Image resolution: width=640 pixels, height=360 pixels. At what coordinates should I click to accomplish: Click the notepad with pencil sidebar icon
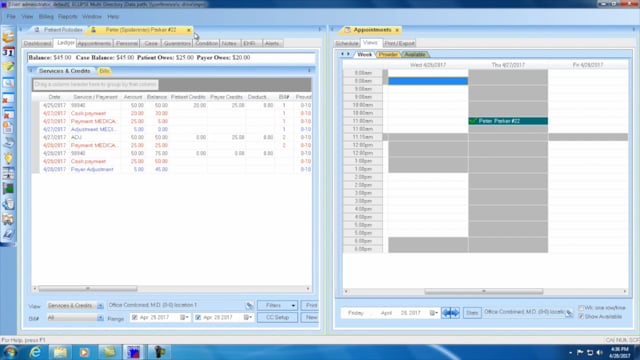pos(8,67)
